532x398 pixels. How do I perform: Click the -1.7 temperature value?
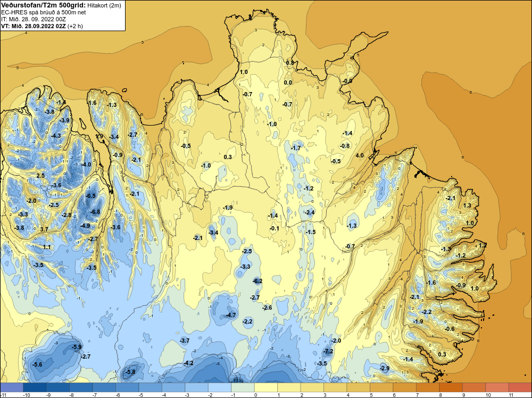296,148
